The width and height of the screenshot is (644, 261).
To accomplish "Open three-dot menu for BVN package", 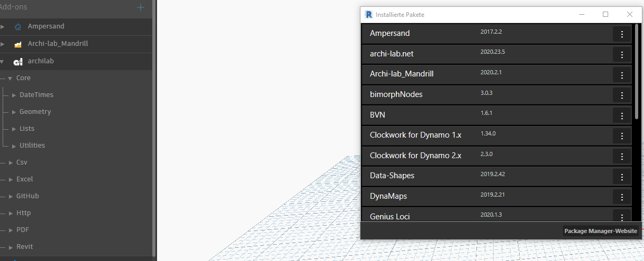I will click(622, 115).
